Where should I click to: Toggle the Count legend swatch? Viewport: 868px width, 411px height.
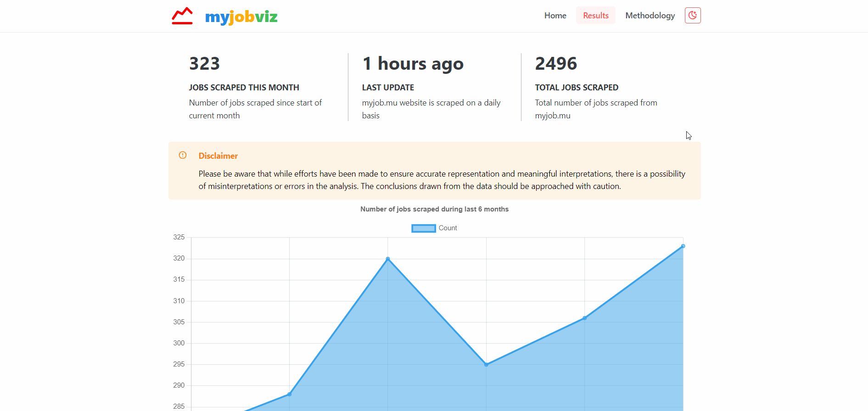(x=423, y=228)
